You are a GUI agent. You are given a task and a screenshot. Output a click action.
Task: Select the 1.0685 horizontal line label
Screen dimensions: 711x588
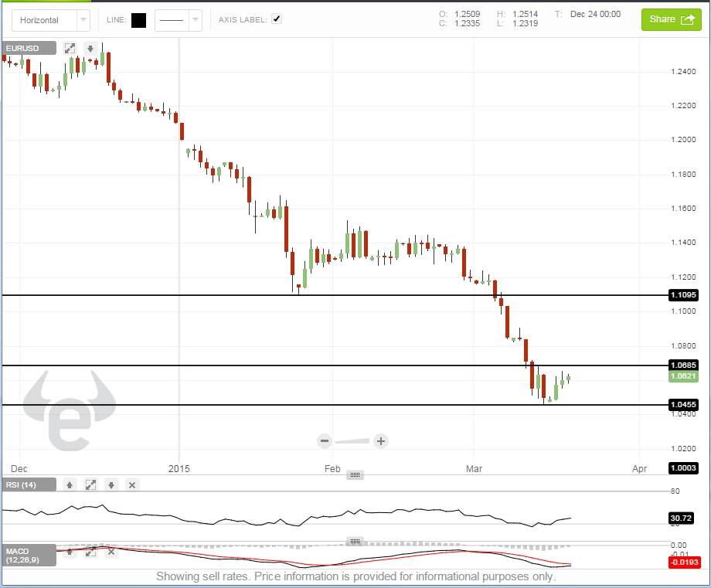point(683,365)
